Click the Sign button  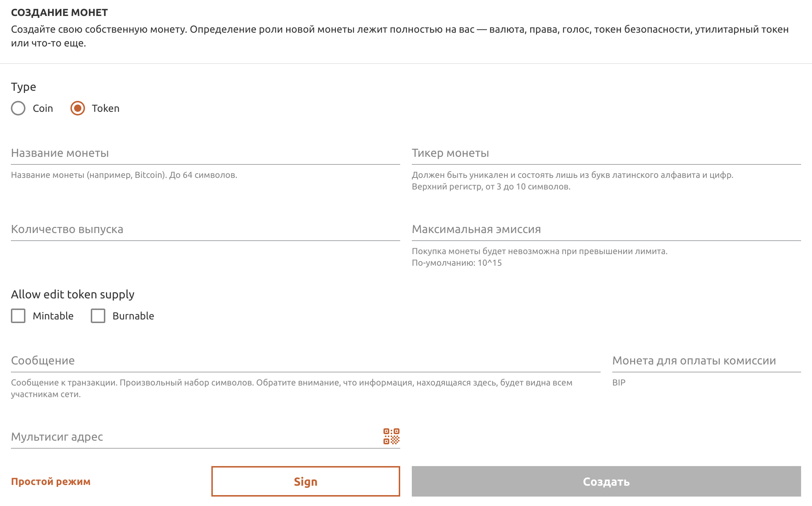point(306,481)
